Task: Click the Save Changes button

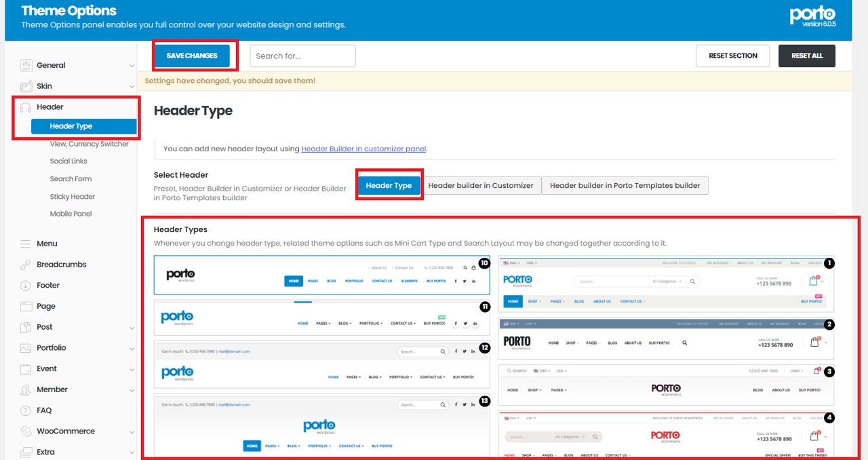Action: pos(192,56)
